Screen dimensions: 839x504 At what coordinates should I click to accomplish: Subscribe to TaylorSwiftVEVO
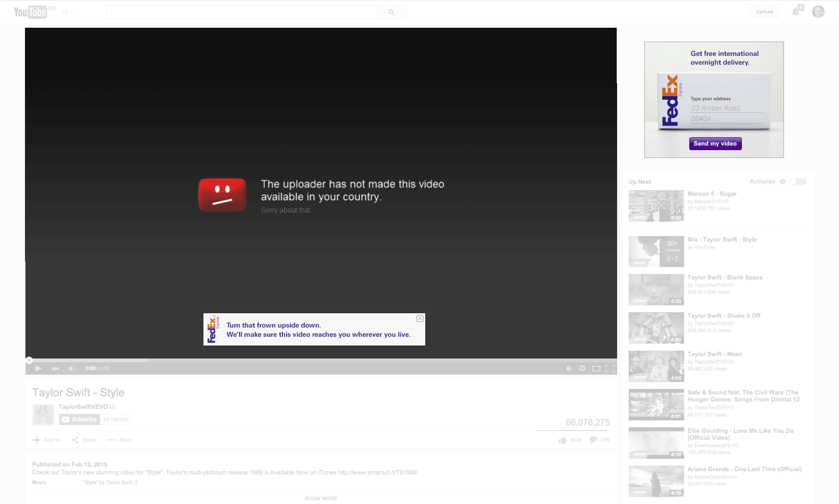pos(79,419)
